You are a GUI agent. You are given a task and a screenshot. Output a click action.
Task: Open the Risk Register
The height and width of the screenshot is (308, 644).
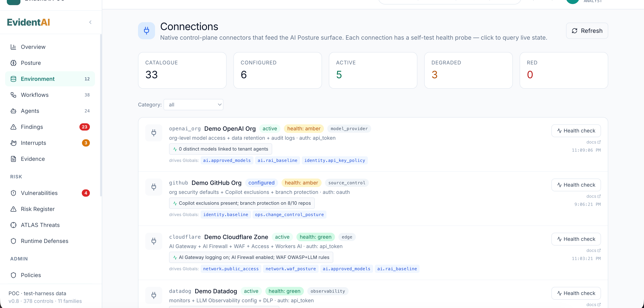click(50, 209)
